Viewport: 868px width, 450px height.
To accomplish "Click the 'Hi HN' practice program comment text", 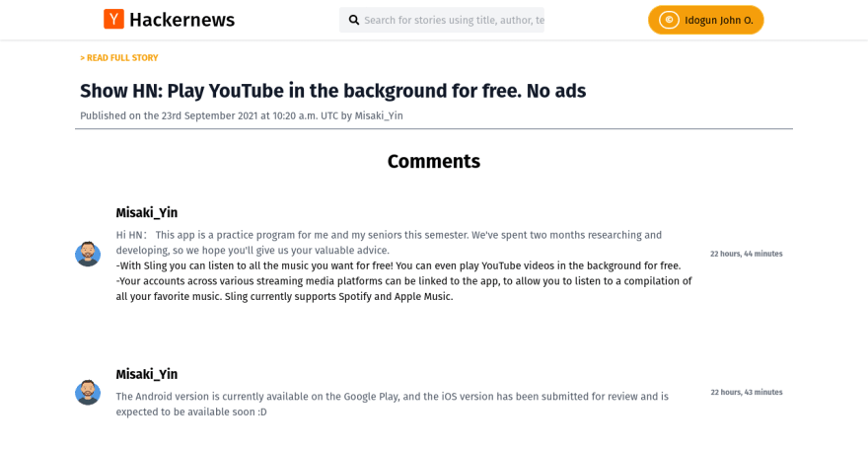I will pyautogui.click(x=389, y=243).
